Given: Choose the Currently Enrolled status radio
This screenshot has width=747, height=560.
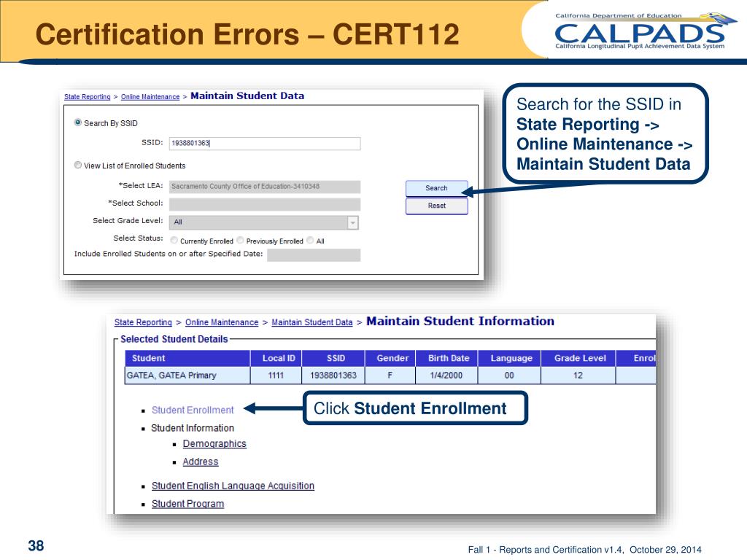Looking at the screenshot, I should [x=174, y=240].
